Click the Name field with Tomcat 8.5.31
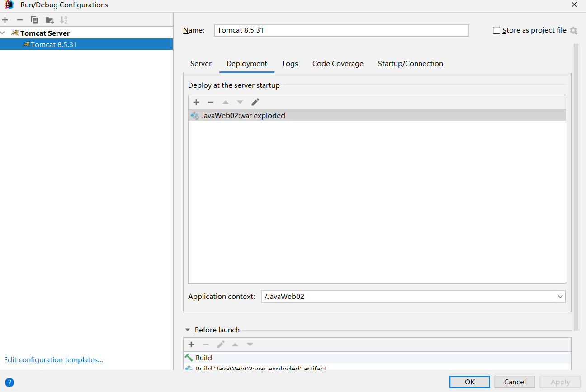586x392 pixels. click(341, 30)
